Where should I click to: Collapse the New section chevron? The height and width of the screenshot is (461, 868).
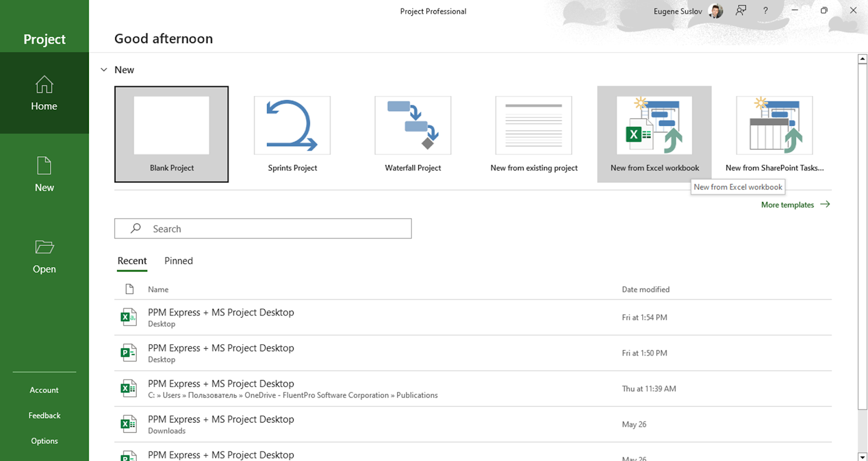[104, 70]
